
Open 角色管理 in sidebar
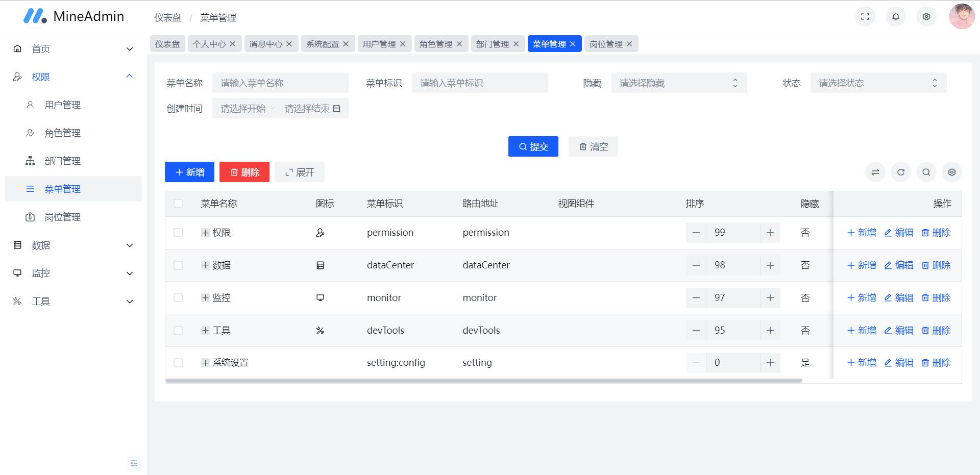point(73,133)
